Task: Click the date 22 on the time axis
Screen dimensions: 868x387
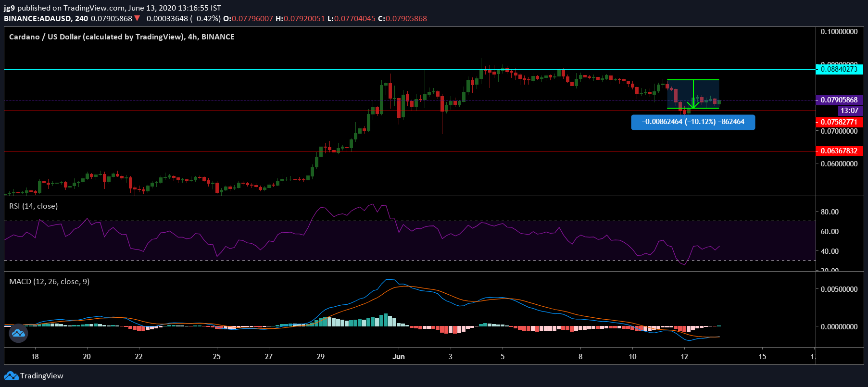Action: (x=138, y=357)
